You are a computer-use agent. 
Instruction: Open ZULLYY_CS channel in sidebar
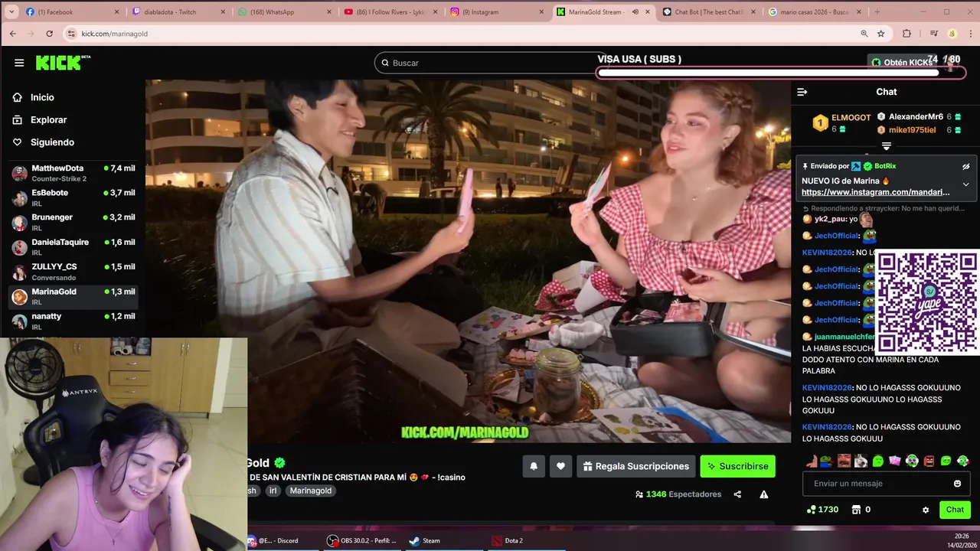(73, 272)
